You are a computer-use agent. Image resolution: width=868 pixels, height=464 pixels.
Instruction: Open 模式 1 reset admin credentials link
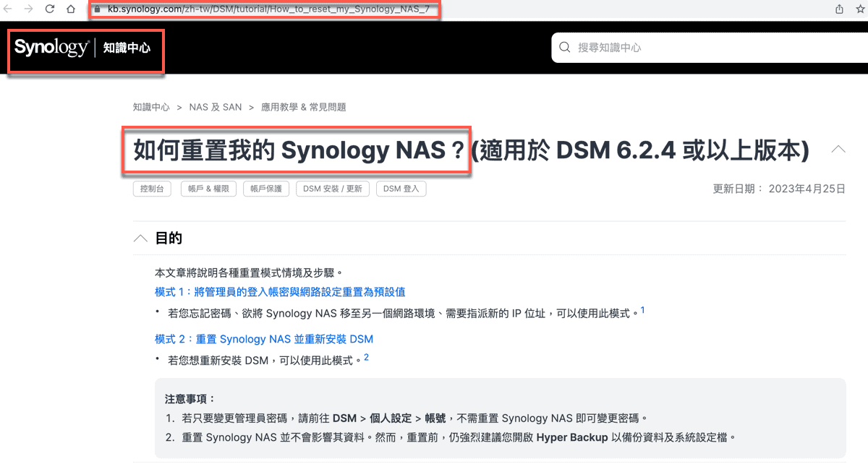[280, 292]
